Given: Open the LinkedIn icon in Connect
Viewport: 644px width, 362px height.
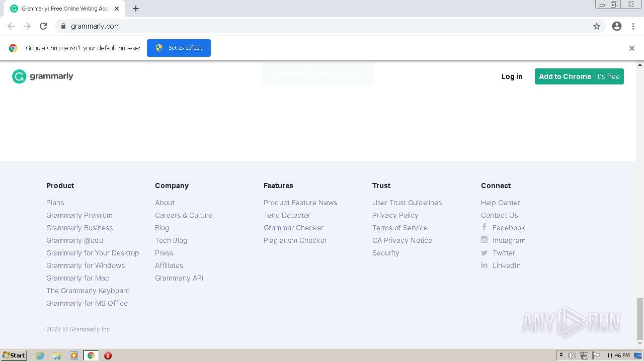Looking at the screenshot, I should [x=484, y=265].
